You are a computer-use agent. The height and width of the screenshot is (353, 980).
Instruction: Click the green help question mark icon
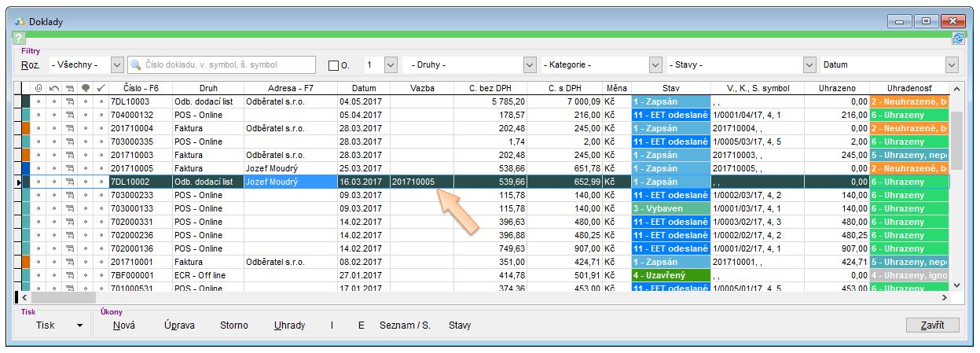(x=20, y=39)
